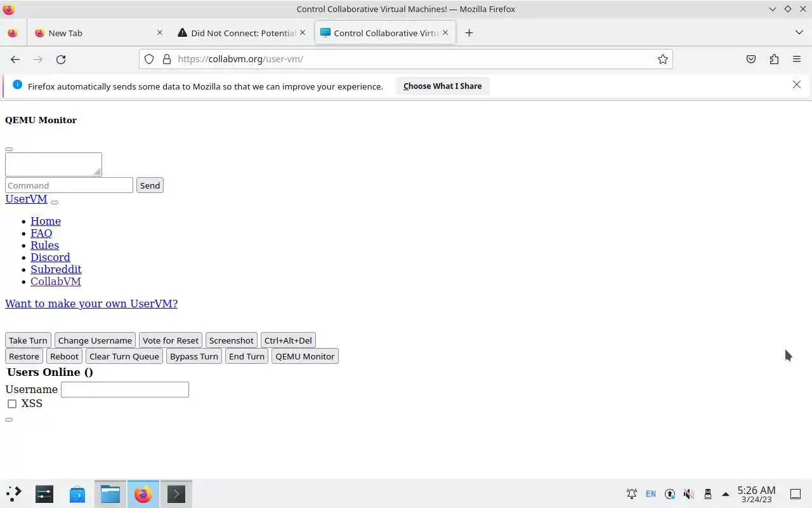Open the Subreddit link
Screen dimensions: 812x508
tap(56, 269)
